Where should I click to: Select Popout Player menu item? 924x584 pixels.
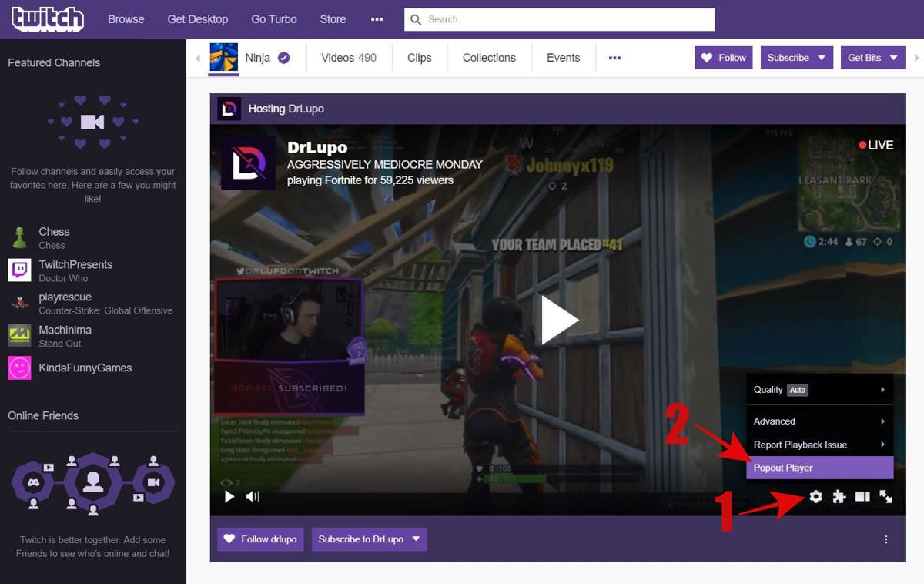click(819, 468)
